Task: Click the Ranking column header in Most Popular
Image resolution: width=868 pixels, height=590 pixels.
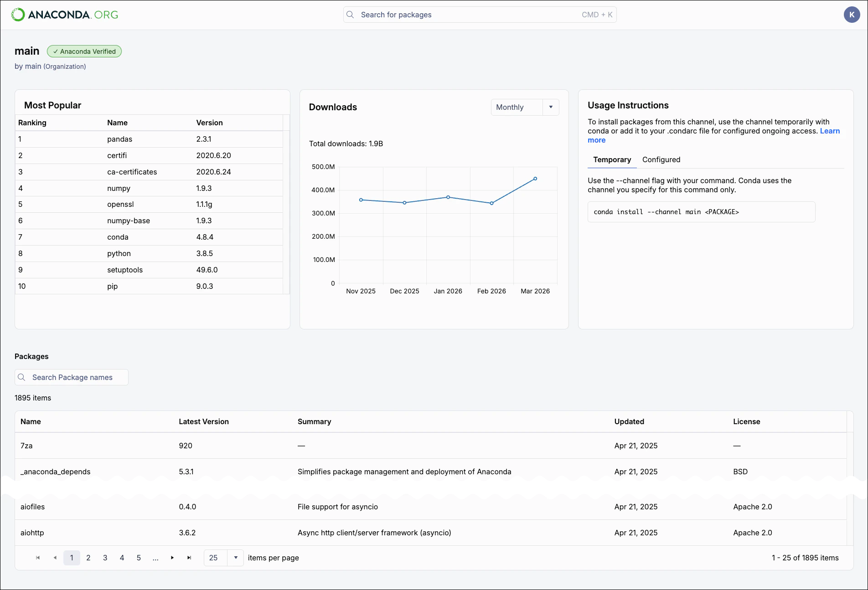Action: point(32,123)
